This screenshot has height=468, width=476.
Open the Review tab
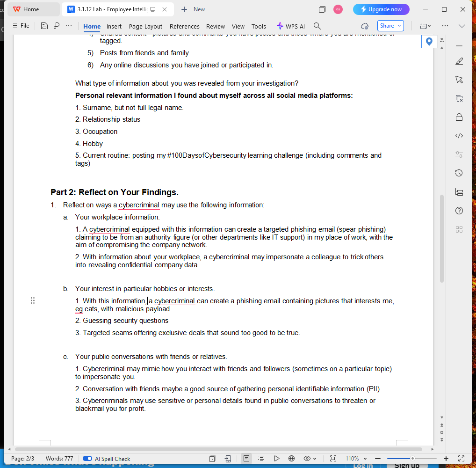tap(216, 26)
